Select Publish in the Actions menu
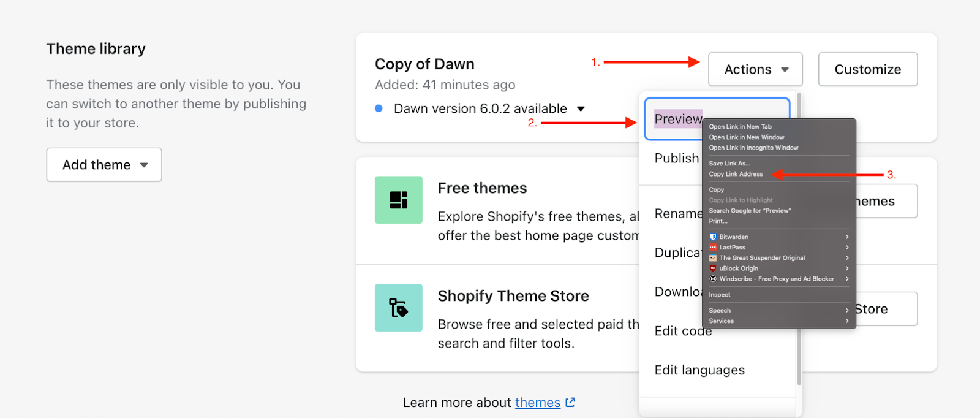 (676, 158)
